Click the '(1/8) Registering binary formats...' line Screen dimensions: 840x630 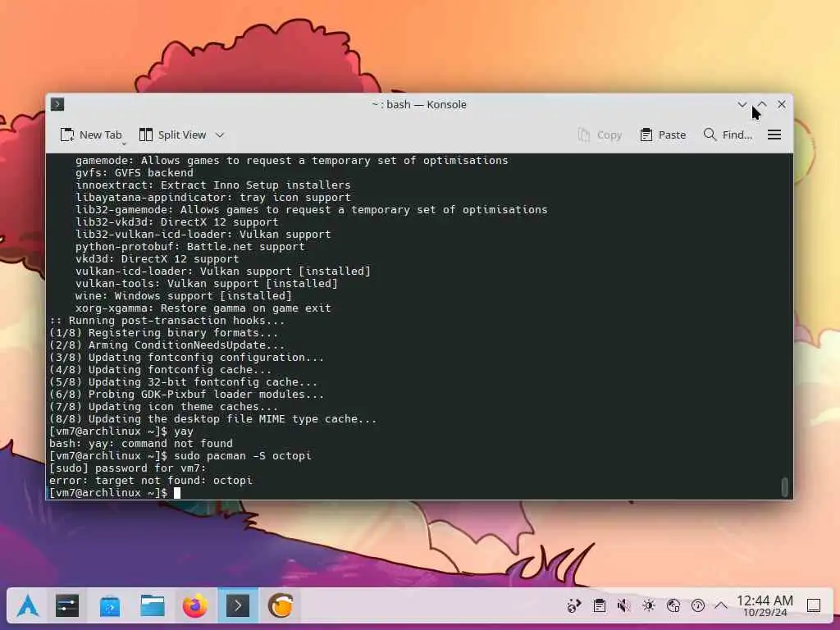[x=163, y=333]
